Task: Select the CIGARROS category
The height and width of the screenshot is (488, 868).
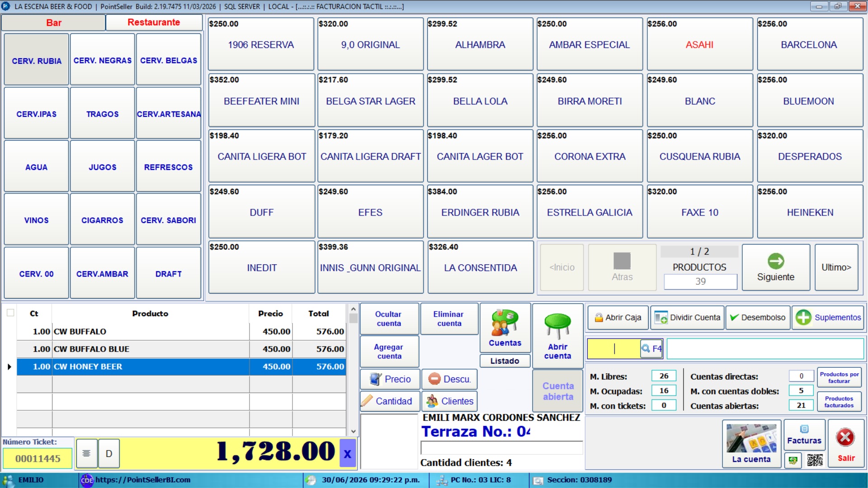Action: 103,220
